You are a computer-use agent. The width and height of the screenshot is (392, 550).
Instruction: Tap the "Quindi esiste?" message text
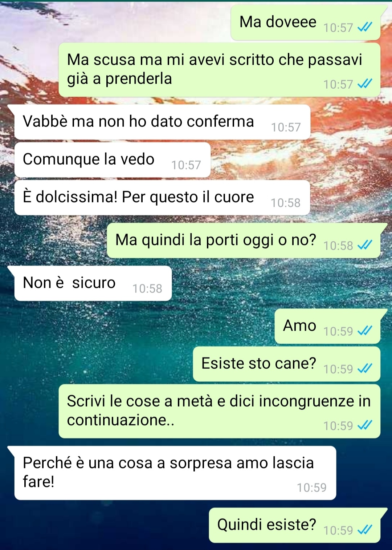coord(267,525)
